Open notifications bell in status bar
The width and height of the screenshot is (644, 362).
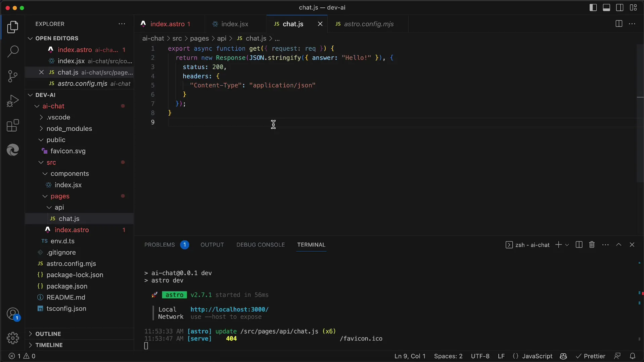pos(632,356)
